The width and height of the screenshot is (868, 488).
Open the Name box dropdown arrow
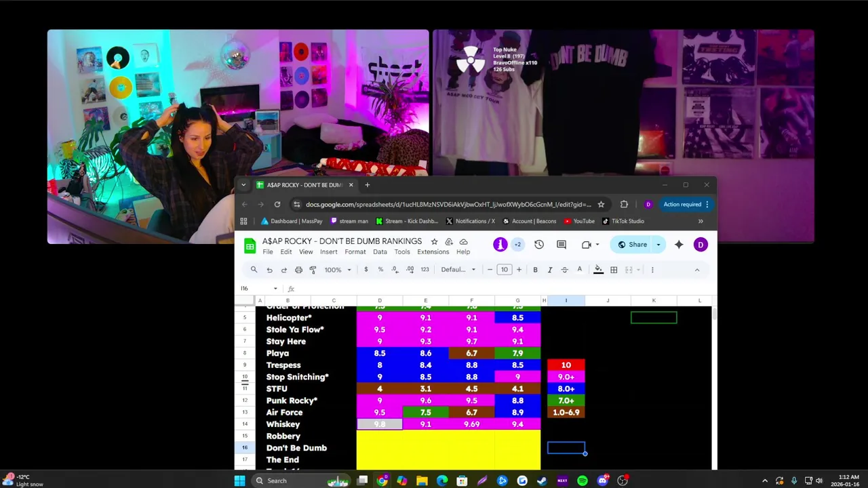(275, 289)
